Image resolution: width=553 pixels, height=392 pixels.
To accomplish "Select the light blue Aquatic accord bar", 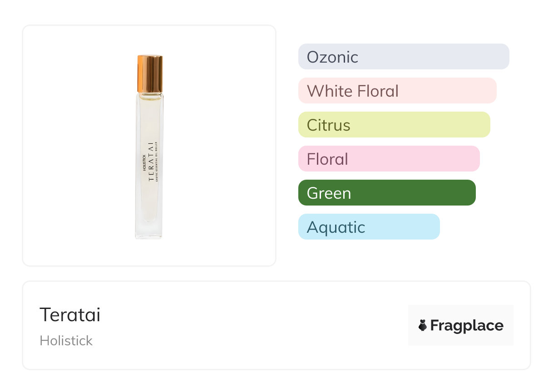I will (x=369, y=227).
